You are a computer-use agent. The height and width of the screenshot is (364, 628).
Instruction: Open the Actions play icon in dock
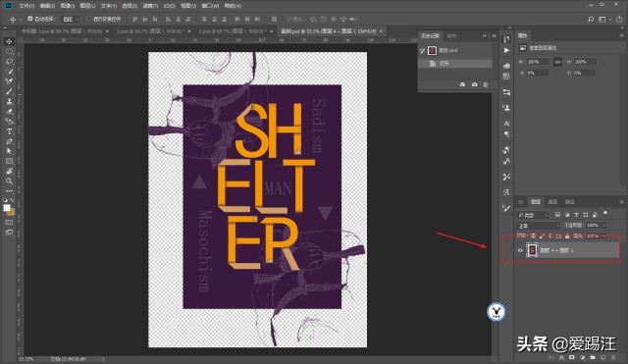tap(506, 50)
